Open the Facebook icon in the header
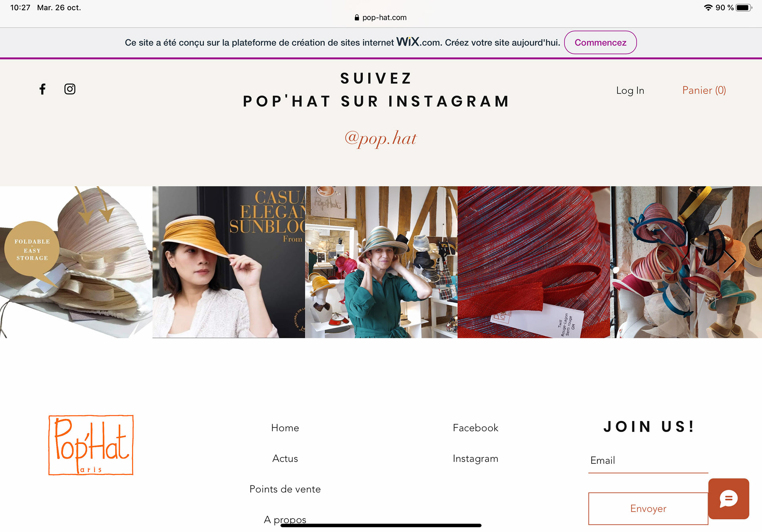 (x=42, y=89)
